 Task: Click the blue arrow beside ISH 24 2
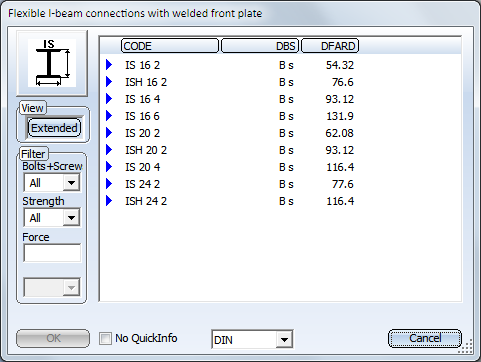(109, 201)
